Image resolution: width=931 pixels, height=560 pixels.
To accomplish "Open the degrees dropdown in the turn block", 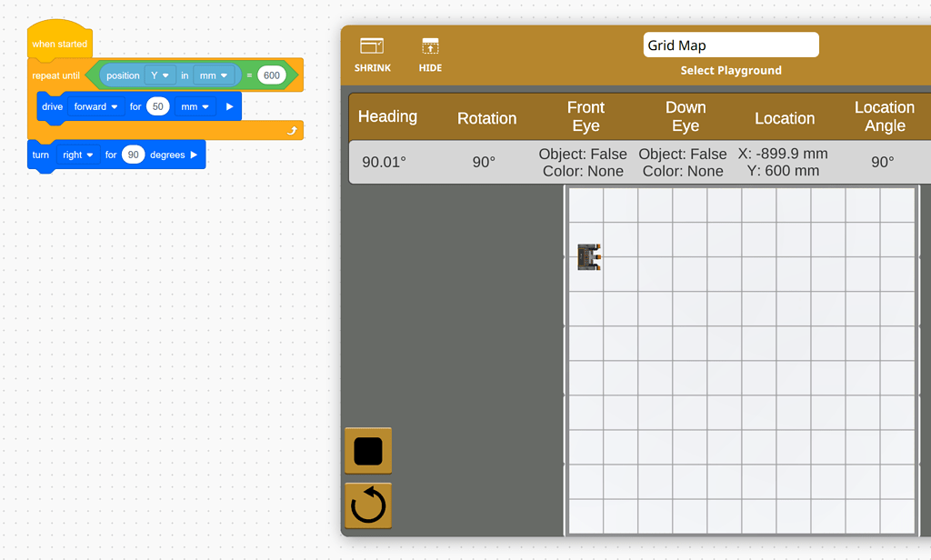I will click(x=168, y=155).
